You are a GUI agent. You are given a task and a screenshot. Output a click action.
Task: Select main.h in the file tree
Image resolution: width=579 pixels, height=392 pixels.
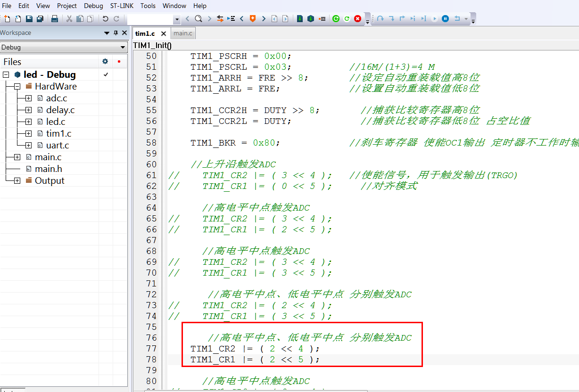coord(49,169)
